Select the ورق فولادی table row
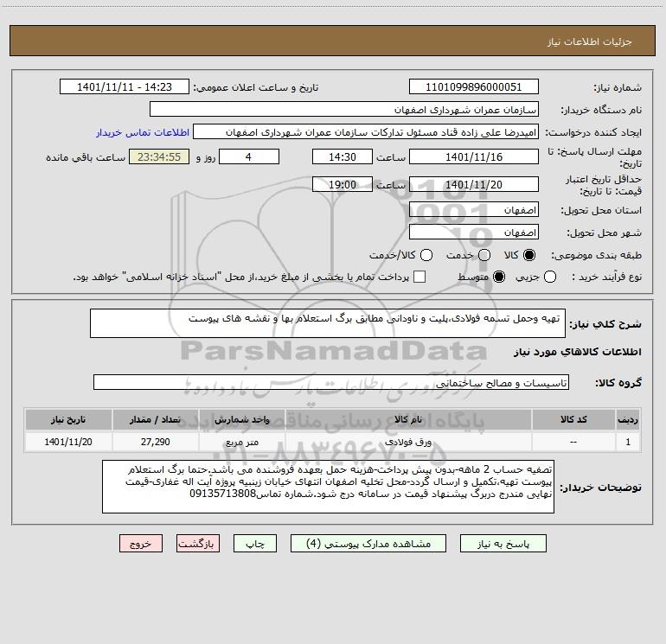The image size is (666, 644). point(333,442)
